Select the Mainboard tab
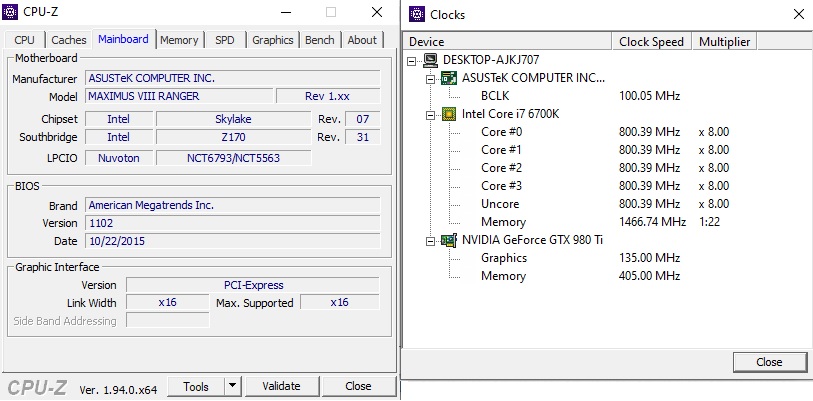 (x=123, y=39)
